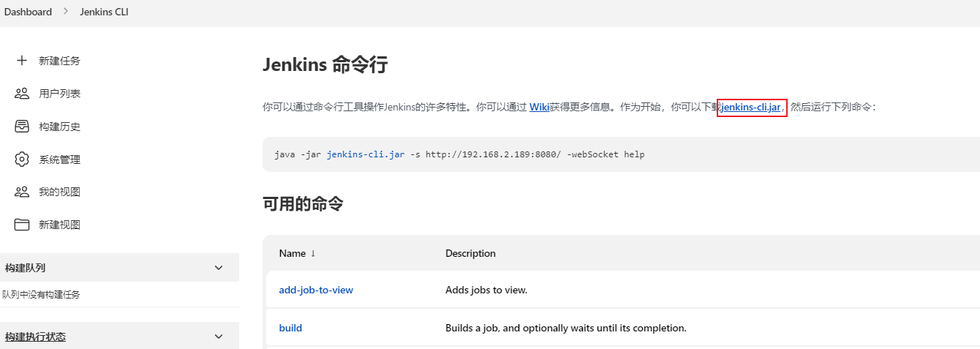The height and width of the screenshot is (349, 980).
Task: Click the folder icon for 新建视图
Action: point(22,225)
